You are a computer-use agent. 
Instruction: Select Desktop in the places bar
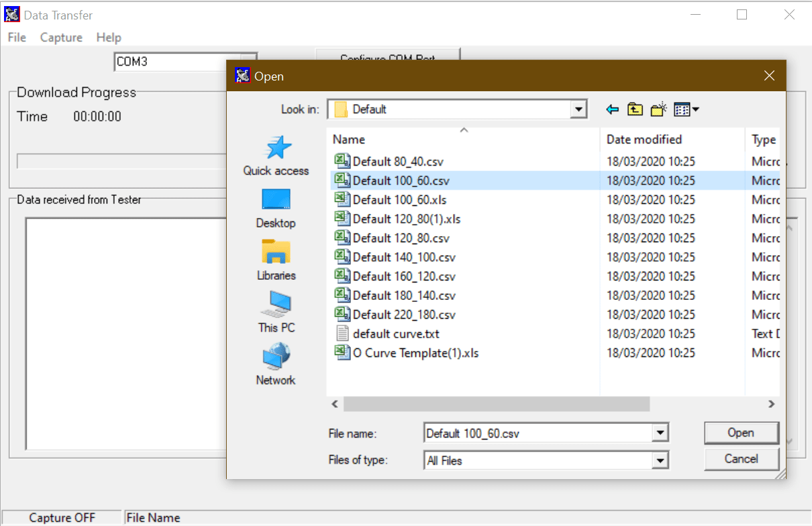[x=276, y=208]
